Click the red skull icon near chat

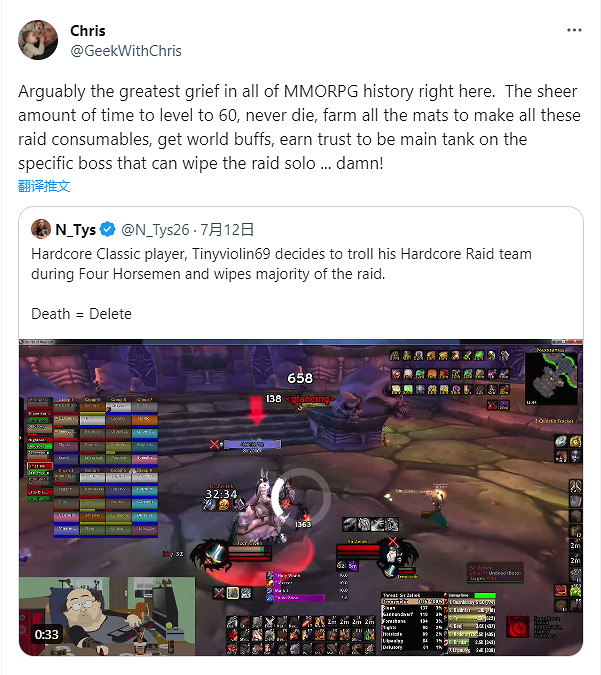click(x=518, y=627)
